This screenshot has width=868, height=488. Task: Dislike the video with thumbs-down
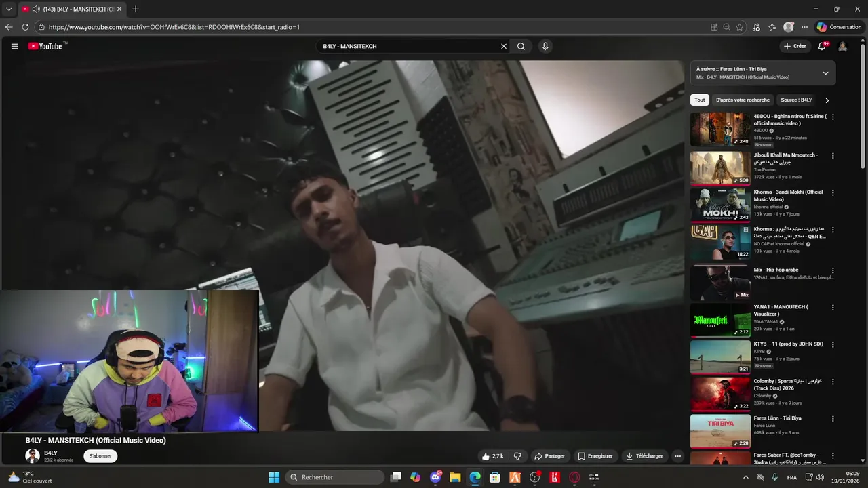point(517,456)
